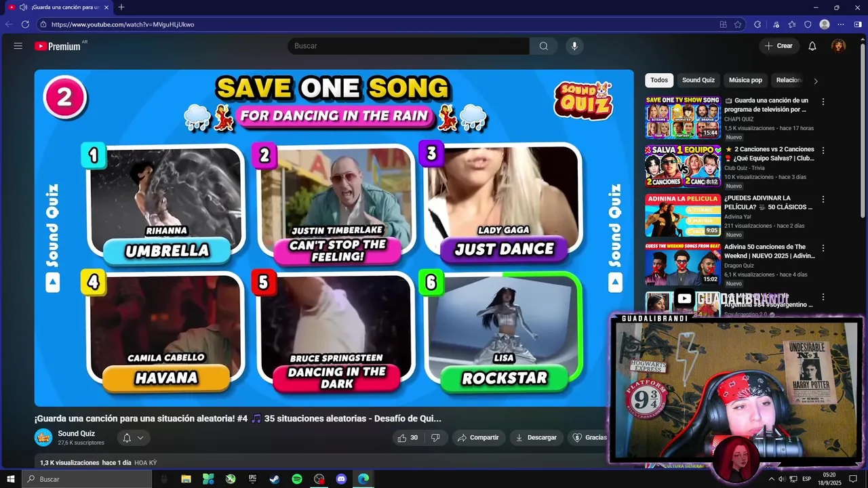
Task: Open the YouTube hamburger guide menu
Action: [x=18, y=46]
